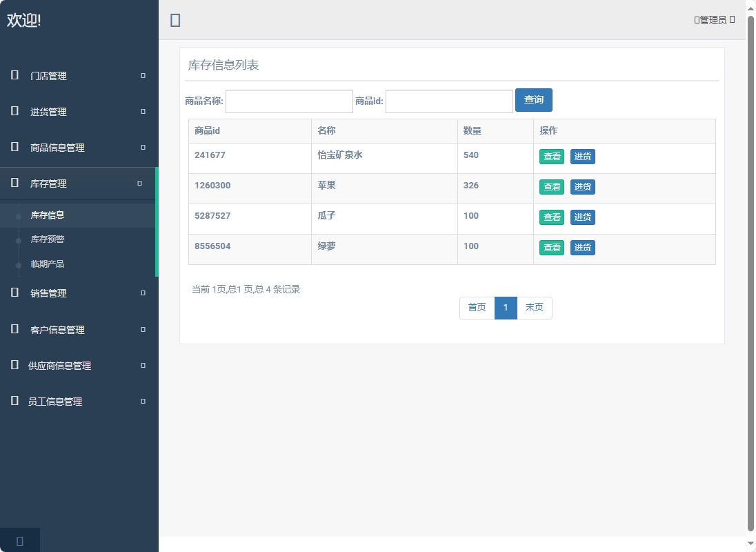The image size is (756, 552).
Task: Click the 供应商信息管理 icon
Action: click(x=13, y=365)
